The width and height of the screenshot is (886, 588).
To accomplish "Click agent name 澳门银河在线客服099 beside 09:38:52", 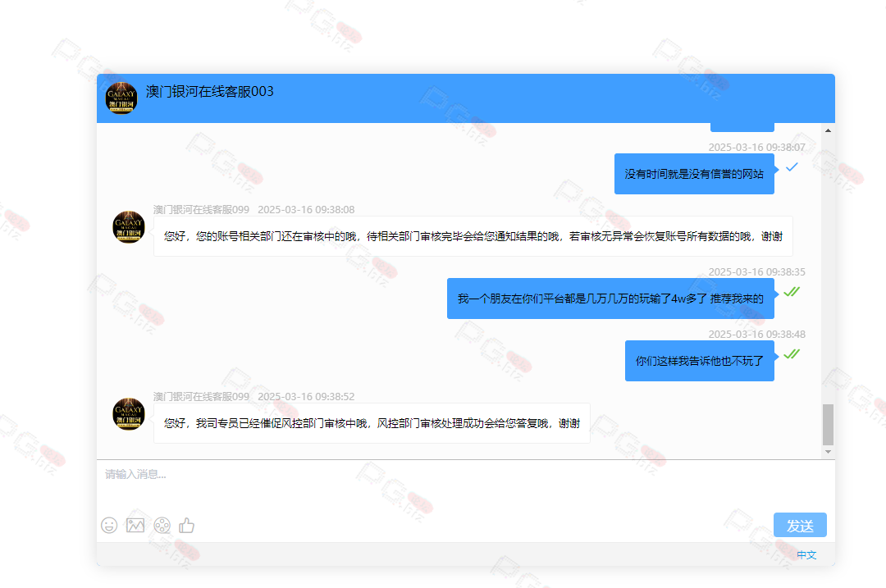I will (x=201, y=397).
